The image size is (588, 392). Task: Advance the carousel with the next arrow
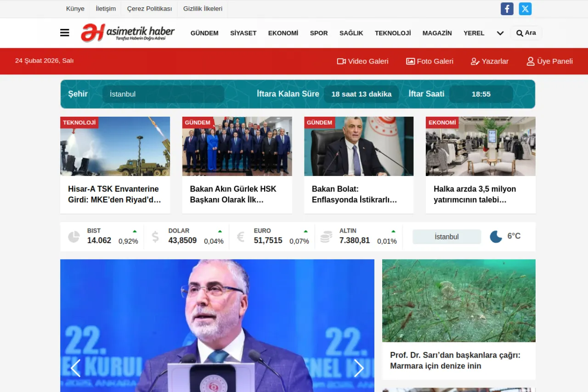pos(359,368)
